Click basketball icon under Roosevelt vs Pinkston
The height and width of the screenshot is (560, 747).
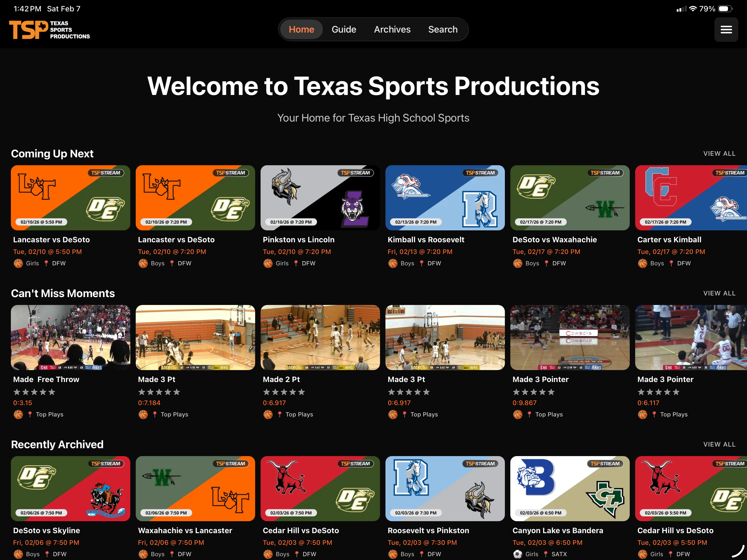393,554
